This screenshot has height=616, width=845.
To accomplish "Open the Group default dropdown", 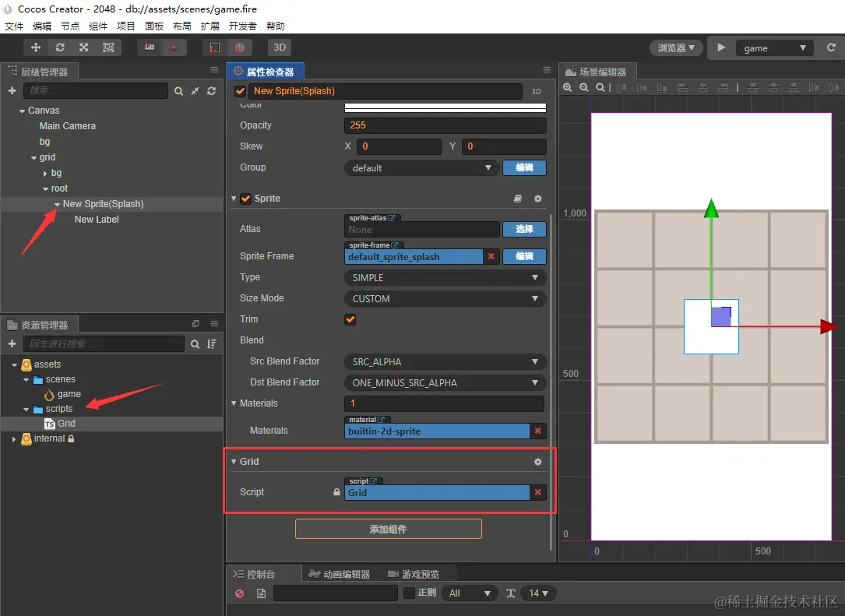I will tap(422, 167).
